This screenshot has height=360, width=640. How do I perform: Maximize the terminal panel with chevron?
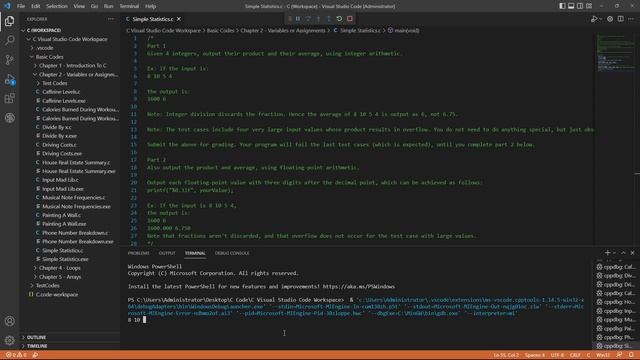[623, 253]
